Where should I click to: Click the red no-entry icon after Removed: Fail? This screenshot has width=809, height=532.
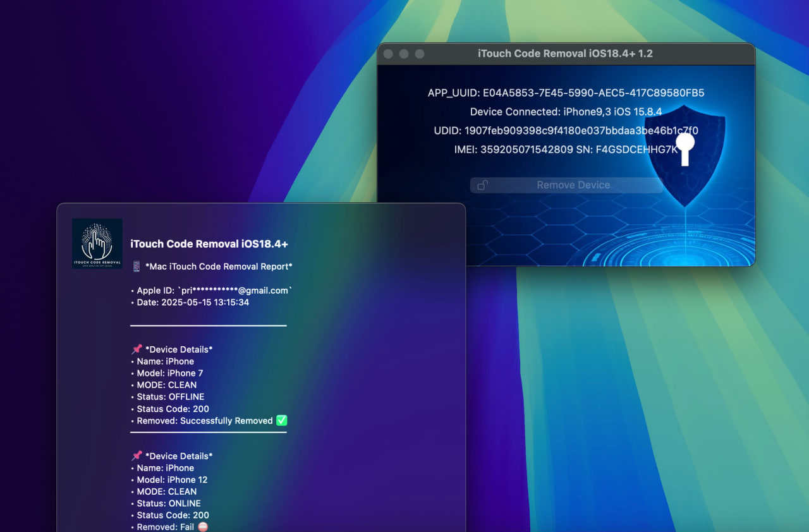click(x=202, y=526)
